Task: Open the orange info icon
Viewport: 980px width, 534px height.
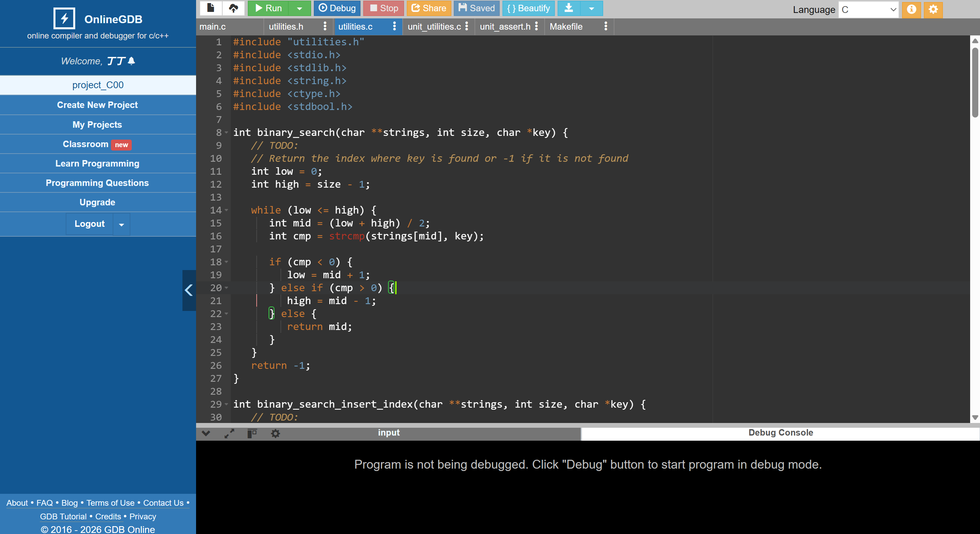Action: (x=911, y=10)
